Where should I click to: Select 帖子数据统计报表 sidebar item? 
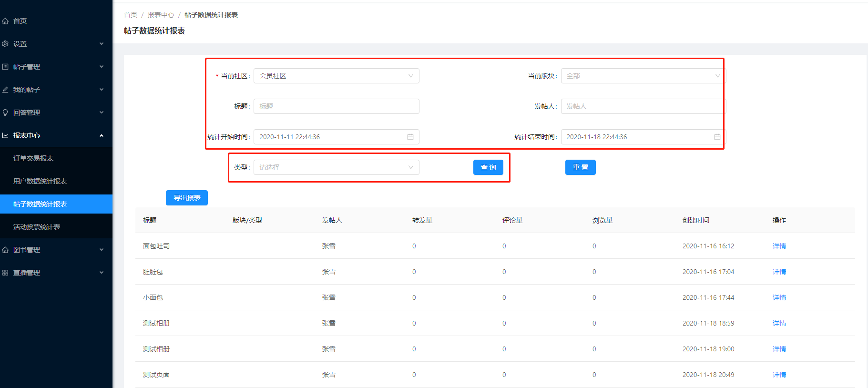tap(56, 204)
